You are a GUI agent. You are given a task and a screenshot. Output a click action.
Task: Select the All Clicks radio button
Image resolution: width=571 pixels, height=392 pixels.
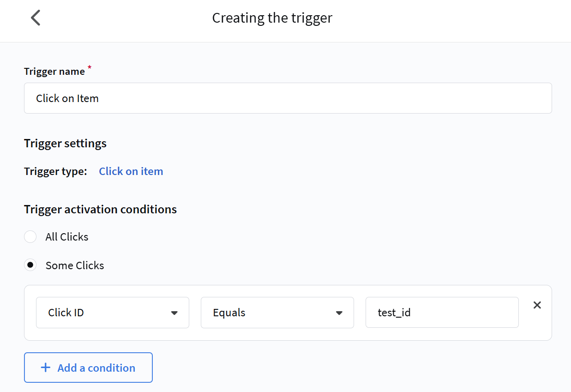tap(30, 237)
